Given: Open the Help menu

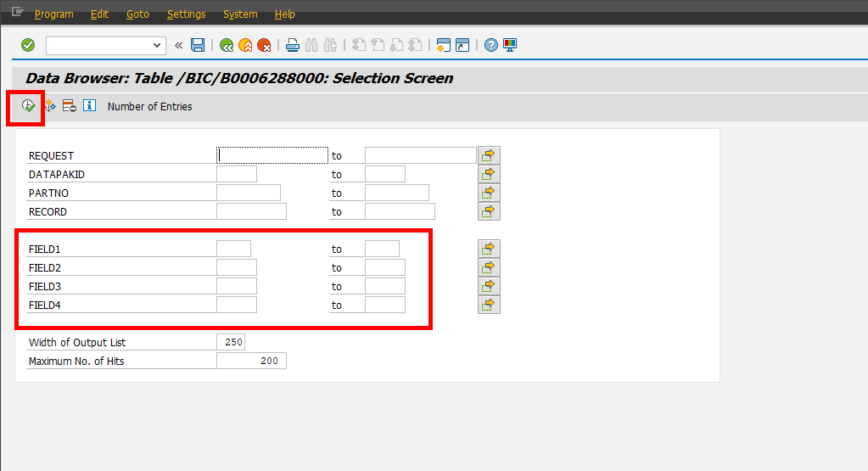Looking at the screenshot, I should coord(284,14).
